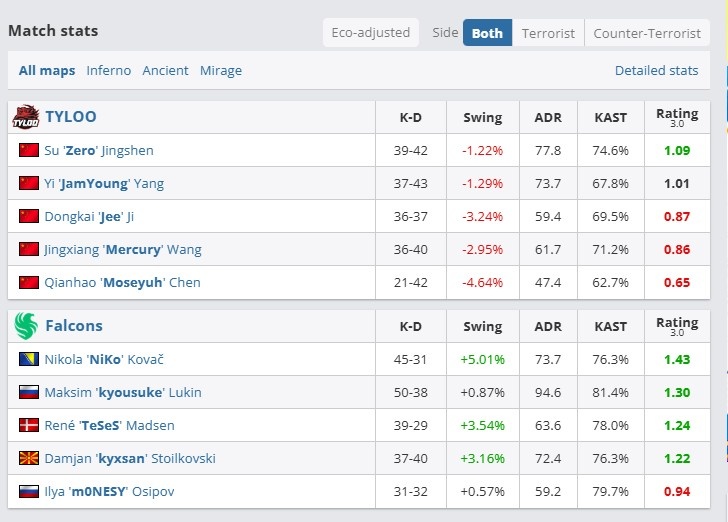This screenshot has height=522, width=728.
Task: Select the Both side filter
Action: [487, 33]
